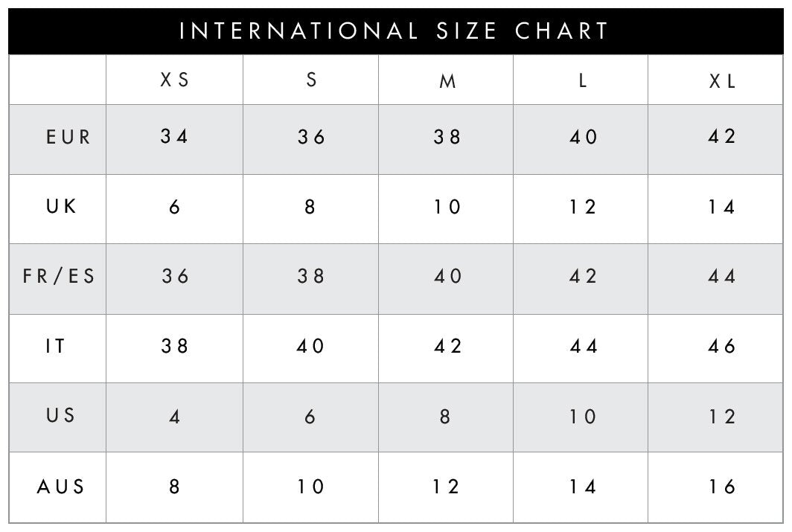Select the FR/ES row label
This screenshot has width=792, height=532.
[x=60, y=276]
